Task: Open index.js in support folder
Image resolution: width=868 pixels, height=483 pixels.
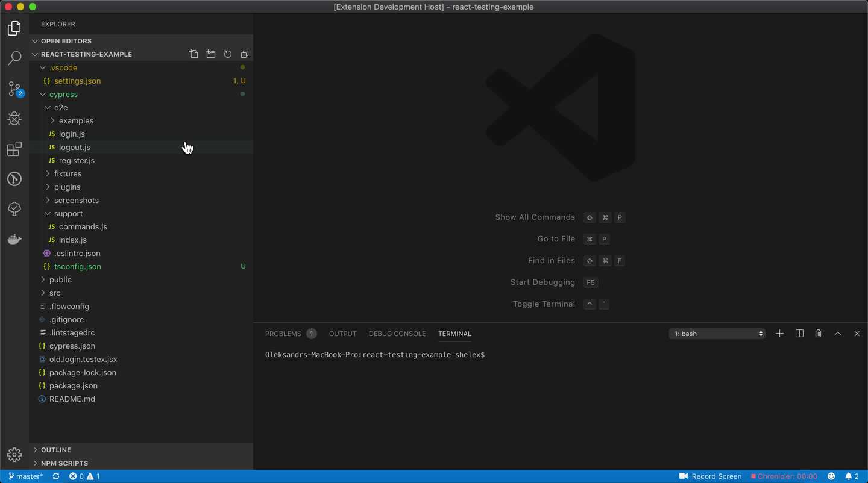Action: tap(141, 240)
